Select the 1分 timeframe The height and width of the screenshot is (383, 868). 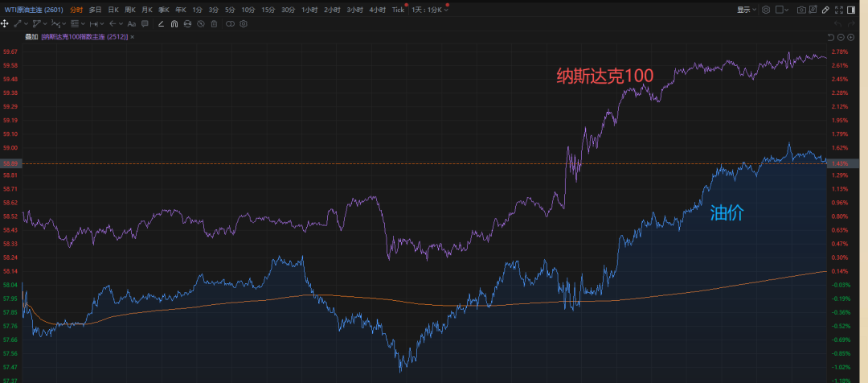(197, 10)
